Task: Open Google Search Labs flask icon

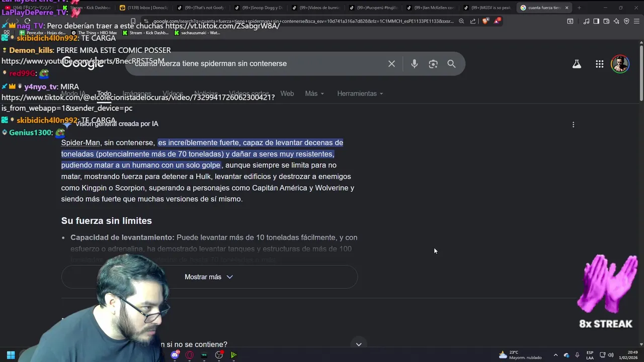Action: click(x=577, y=64)
